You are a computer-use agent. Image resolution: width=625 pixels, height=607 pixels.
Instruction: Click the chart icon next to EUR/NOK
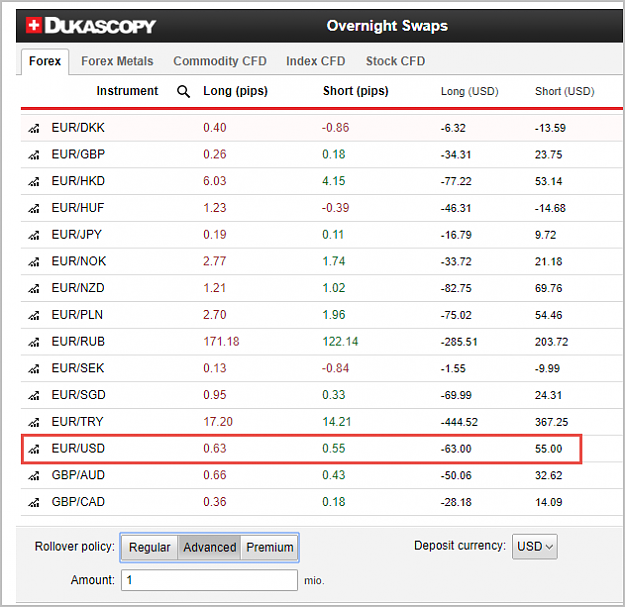point(34,262)
